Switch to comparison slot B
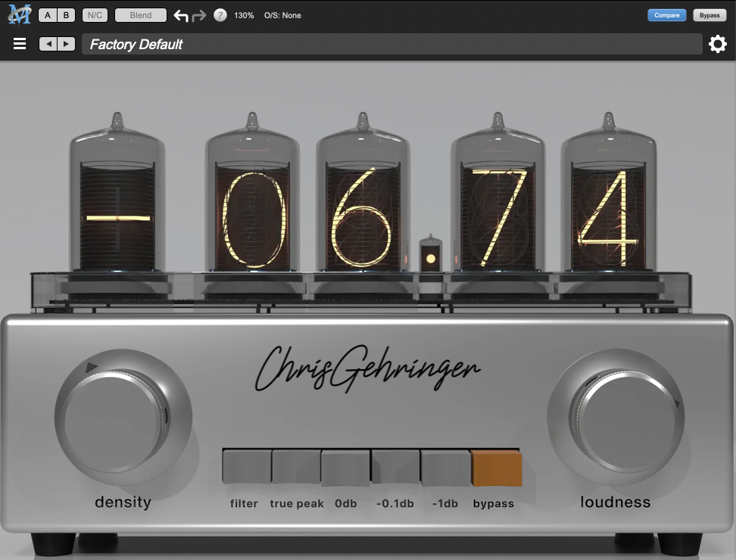 click(x=64, y=14)
